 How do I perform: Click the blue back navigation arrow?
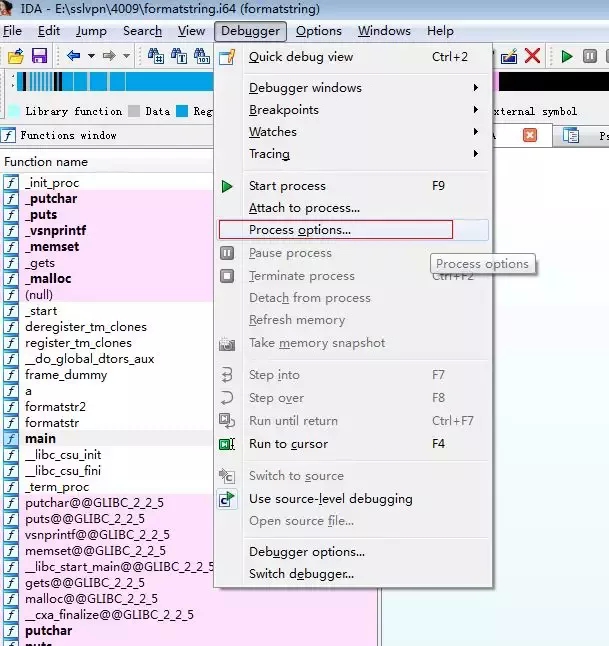73,55
